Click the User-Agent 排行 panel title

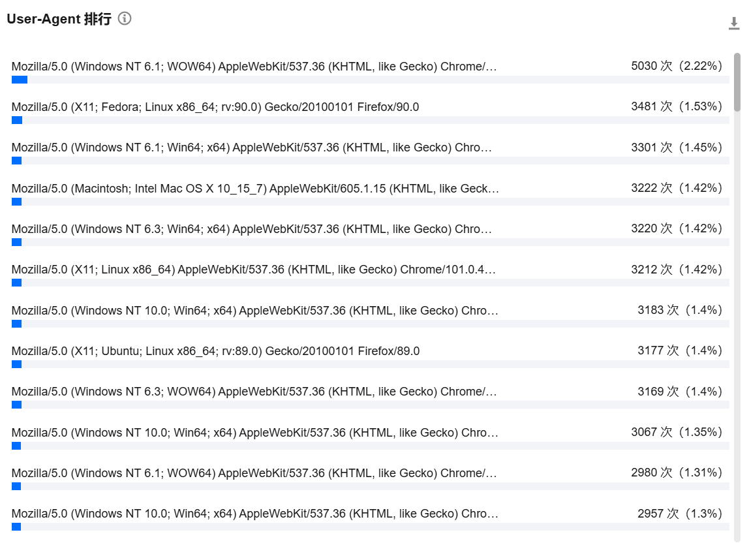click(x=59, y=19)
